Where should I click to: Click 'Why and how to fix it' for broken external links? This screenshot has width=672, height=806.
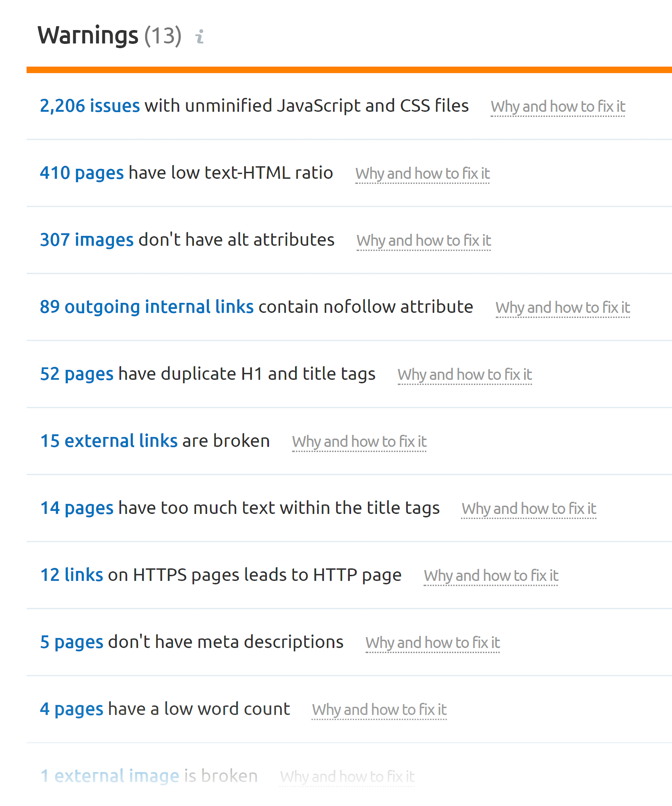[x=359, y=441]
